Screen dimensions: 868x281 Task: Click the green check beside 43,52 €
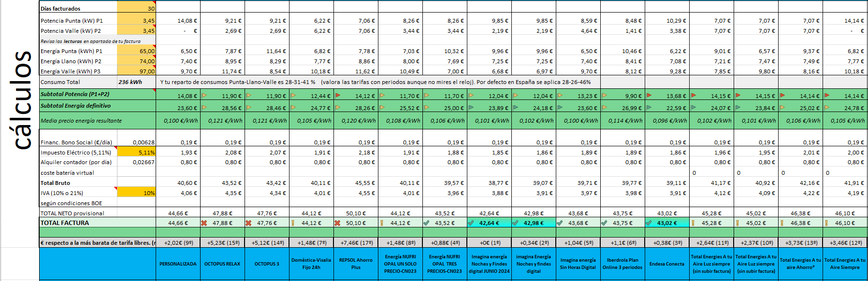[x=426, y=223]
